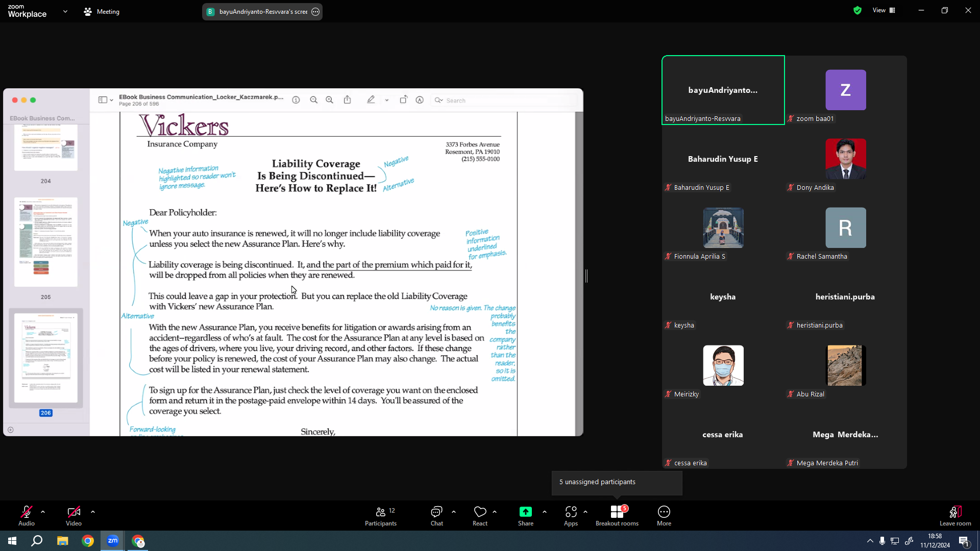Expand the Apps options caret
The image size is (980, 551).
point(585,512)
